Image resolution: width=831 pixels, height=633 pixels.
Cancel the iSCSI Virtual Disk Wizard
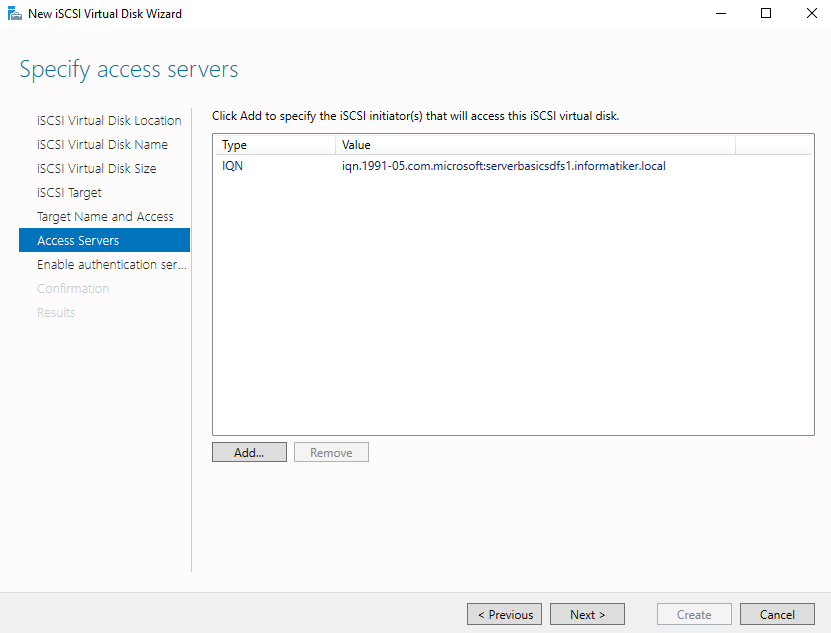(777, 614)
